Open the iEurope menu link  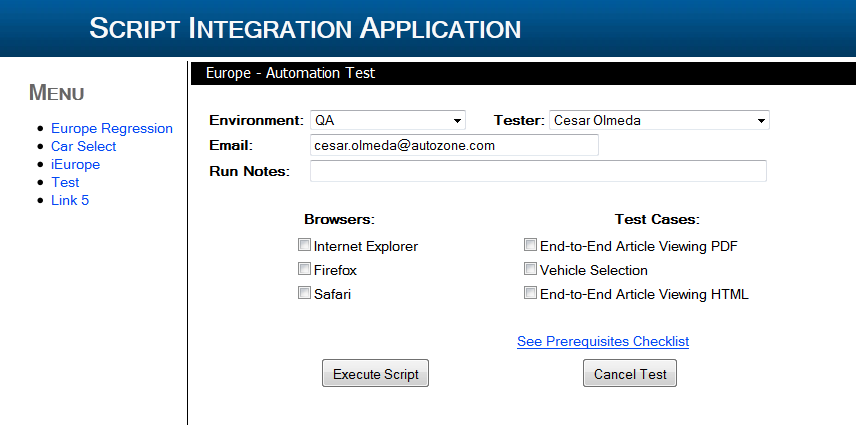(75, 164)
